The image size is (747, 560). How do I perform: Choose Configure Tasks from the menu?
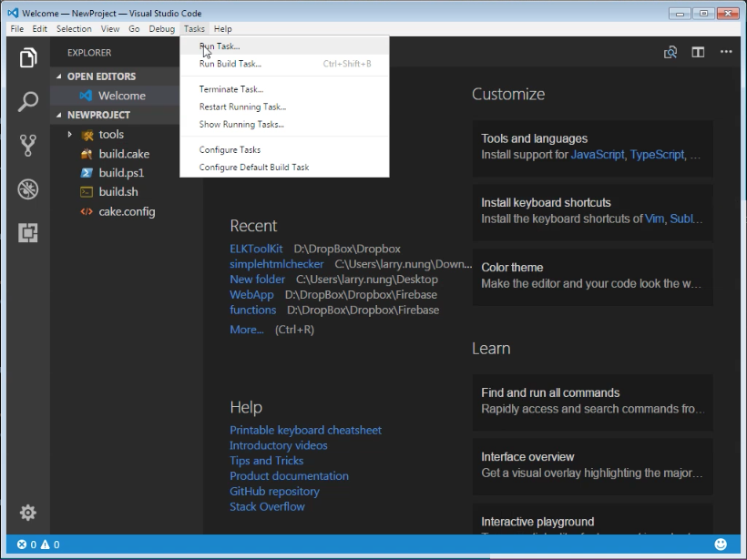coord(284,149)
